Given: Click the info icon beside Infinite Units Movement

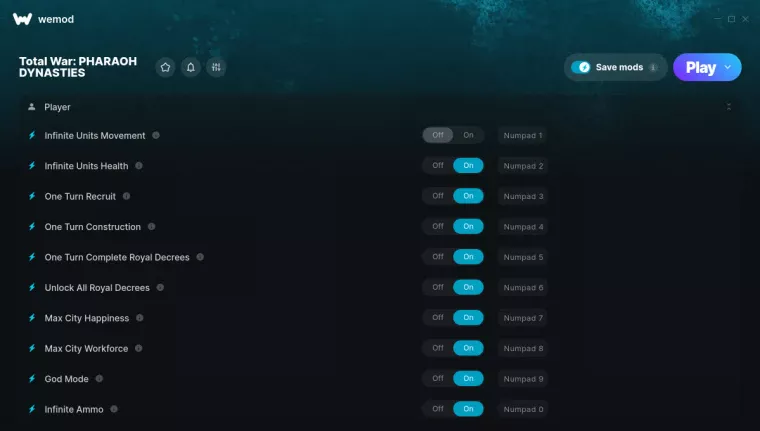Looking at the screenshot, I should point(156,135).
